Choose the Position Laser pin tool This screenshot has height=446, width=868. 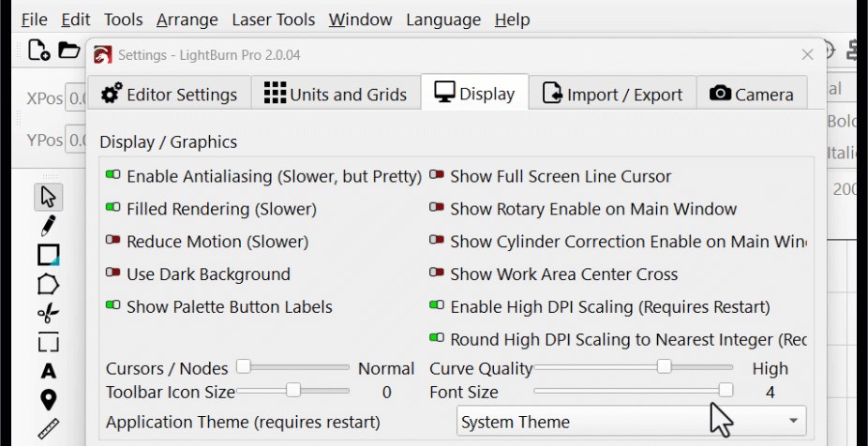click(x=49, y=400)
